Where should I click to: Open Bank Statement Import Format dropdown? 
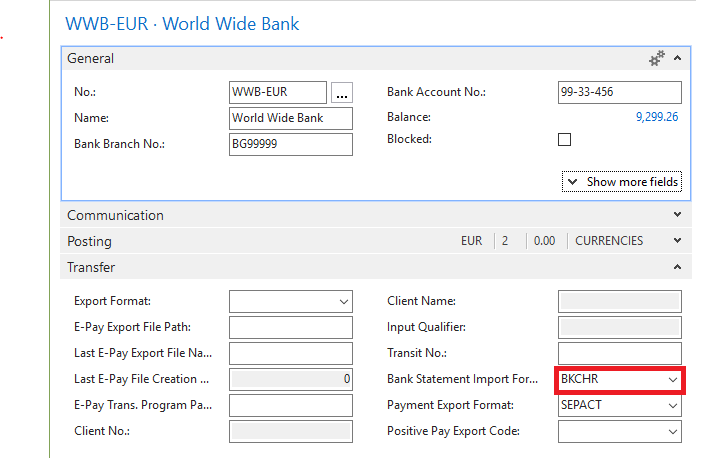coord(673,380)
